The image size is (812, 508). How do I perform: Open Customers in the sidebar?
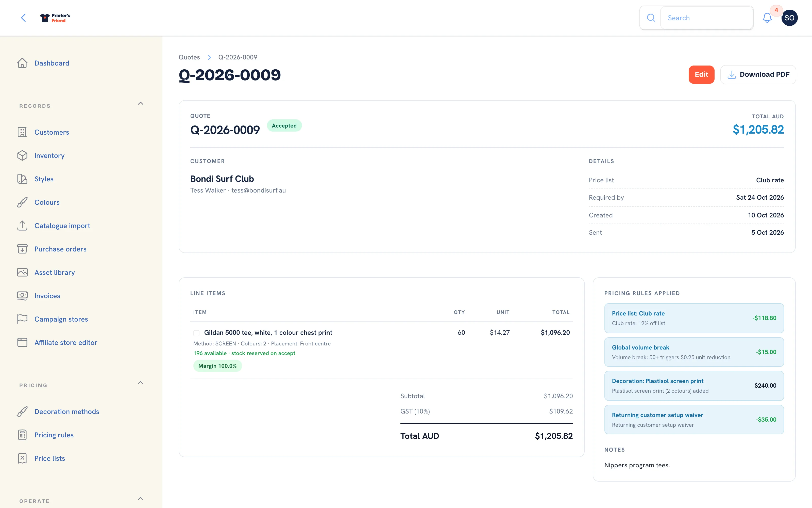point(52,132)
